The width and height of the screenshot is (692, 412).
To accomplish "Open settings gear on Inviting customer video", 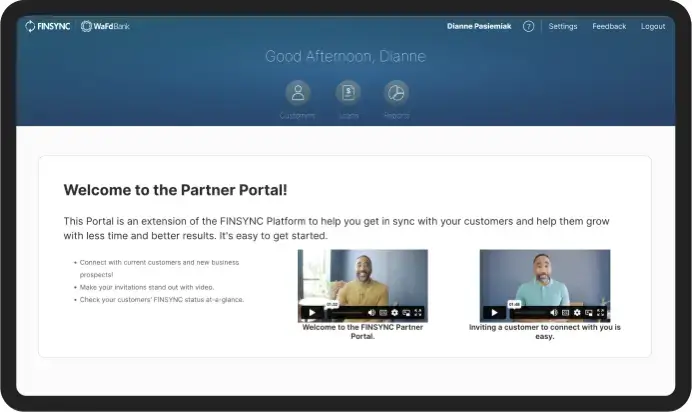I will tap(577, 313).
